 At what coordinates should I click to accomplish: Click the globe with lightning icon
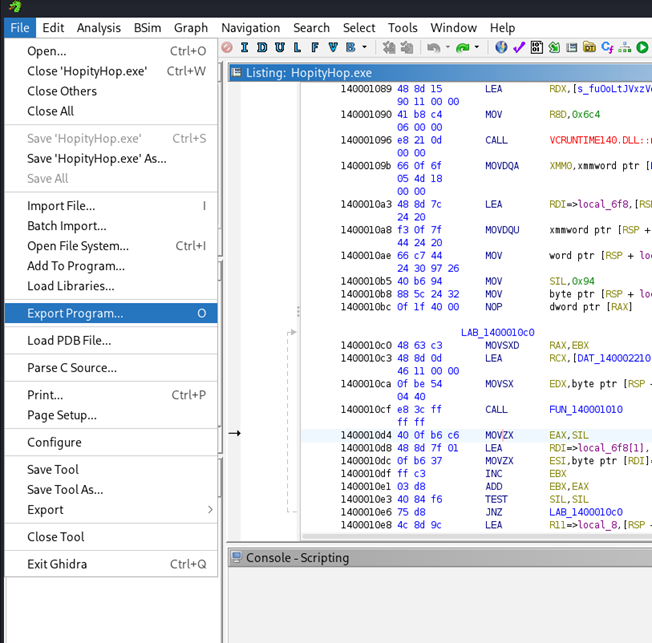click(x=501, y=47)
